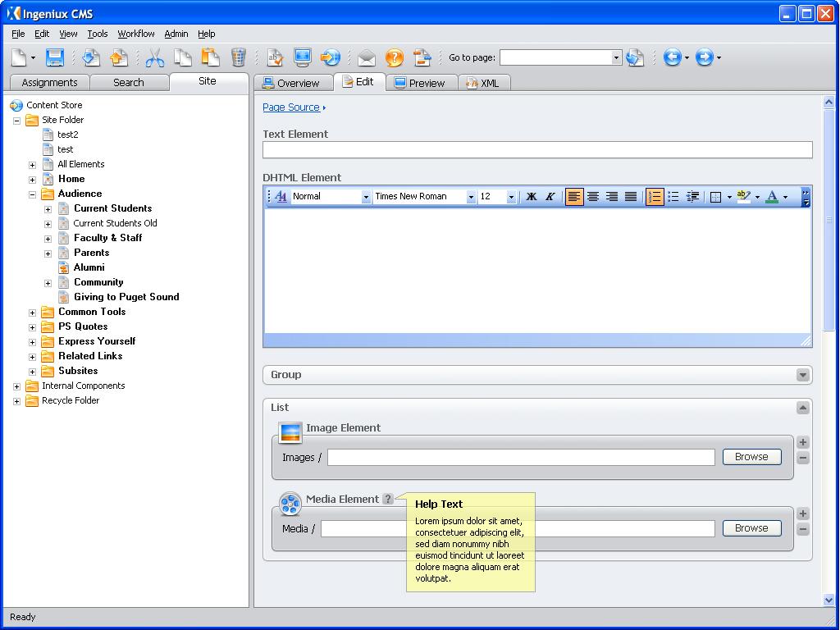Switch to the Search tab
Screen dimensions: 840x630
[x=129, y=83]
